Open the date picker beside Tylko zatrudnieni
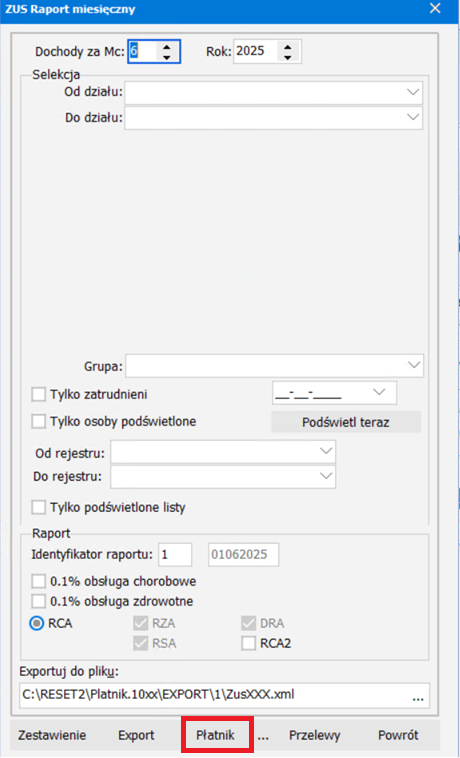 [x=379, y=393]
